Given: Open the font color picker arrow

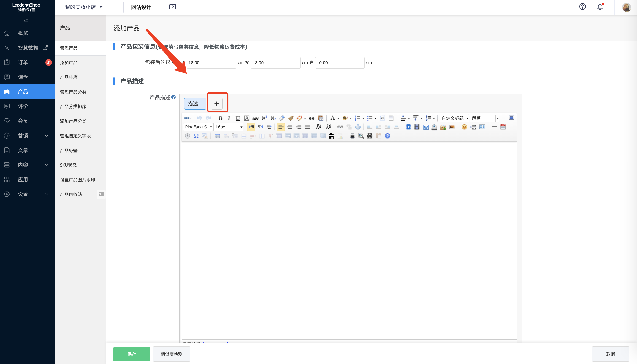Looking at the screenshot, I should [x=338, y=118].
